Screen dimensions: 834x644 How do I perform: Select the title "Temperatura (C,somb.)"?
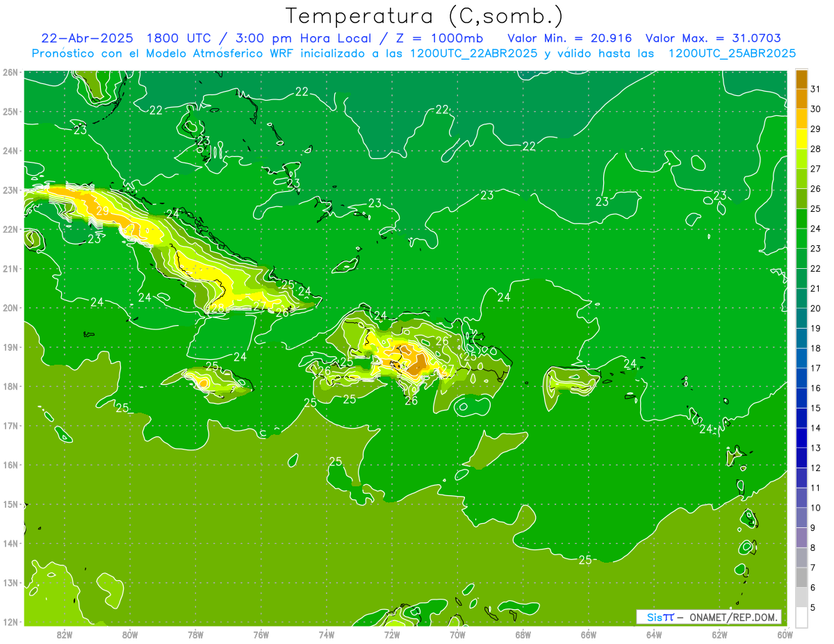pos(424,15)
